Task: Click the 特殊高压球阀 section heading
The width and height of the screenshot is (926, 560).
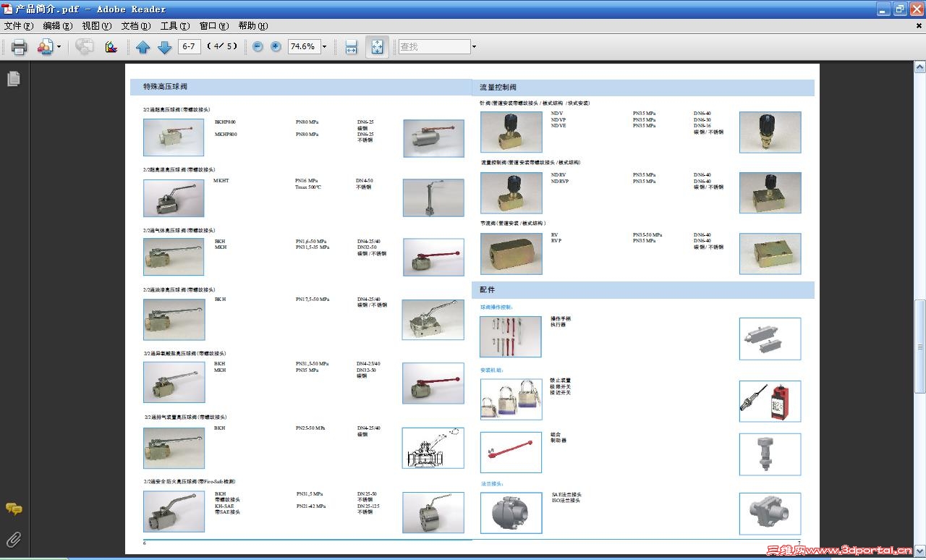Action: tap(165, 87)
